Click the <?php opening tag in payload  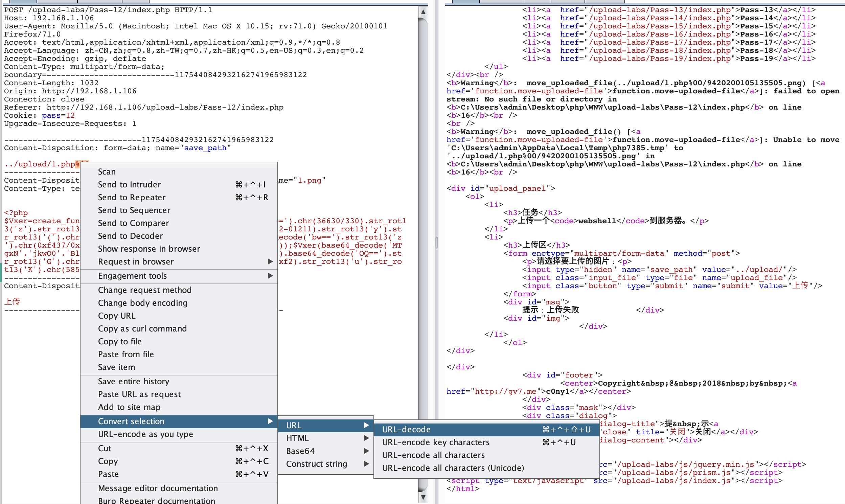pos(16,213)
